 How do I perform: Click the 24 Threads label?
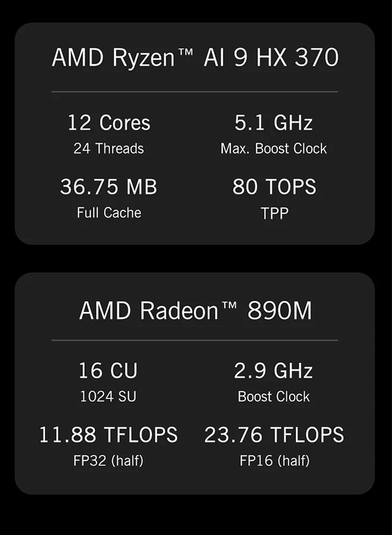pos(109,149)
